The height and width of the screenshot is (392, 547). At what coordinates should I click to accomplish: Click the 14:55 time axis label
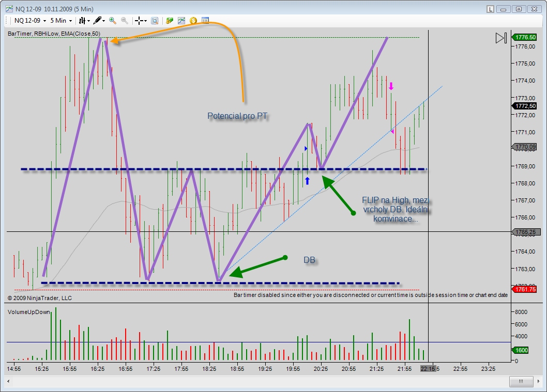[x=14, y=369]
